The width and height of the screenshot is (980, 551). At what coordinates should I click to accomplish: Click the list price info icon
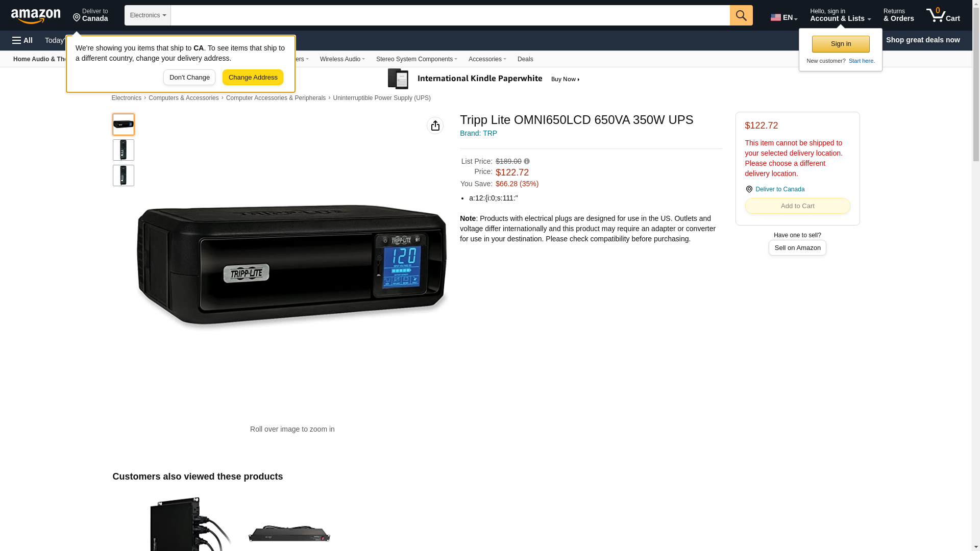click(527, 161)
